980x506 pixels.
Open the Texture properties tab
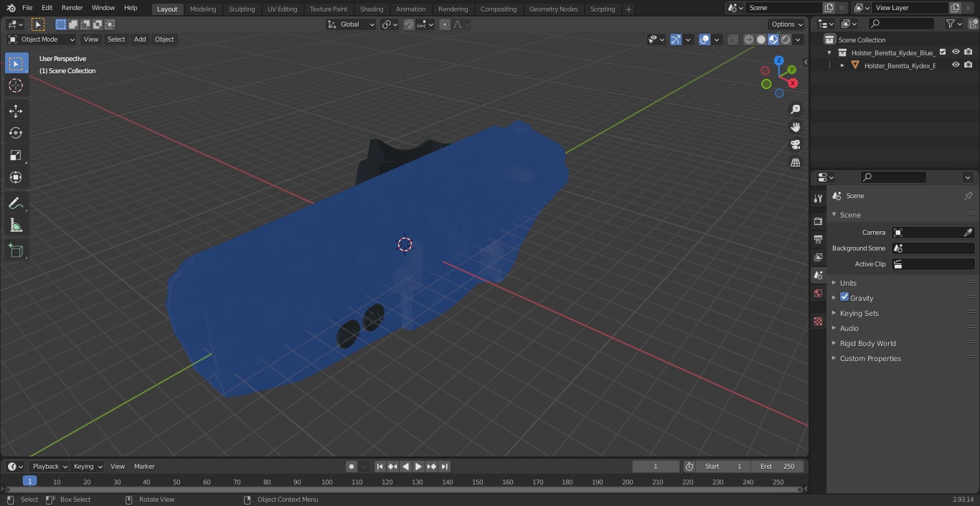[818, 321]
